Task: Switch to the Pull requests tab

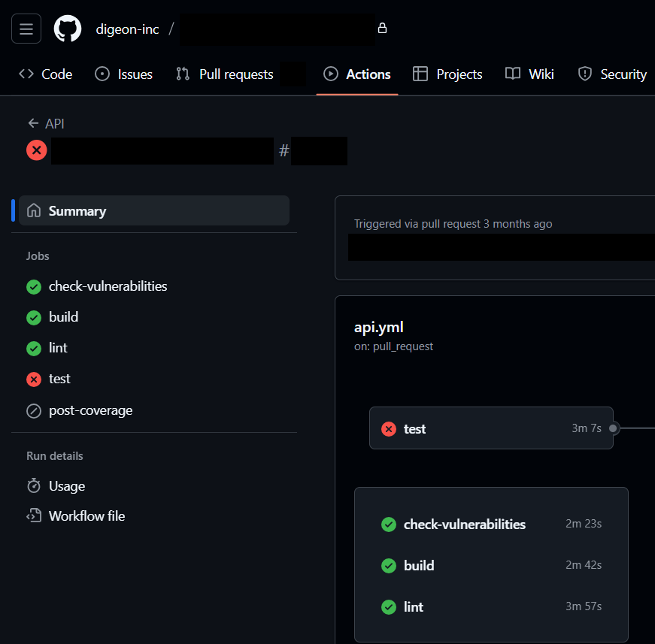Action: click(223, 74)
